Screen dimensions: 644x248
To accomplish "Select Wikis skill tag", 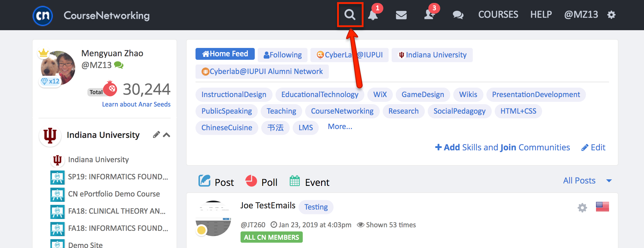I will click(468, 95).
